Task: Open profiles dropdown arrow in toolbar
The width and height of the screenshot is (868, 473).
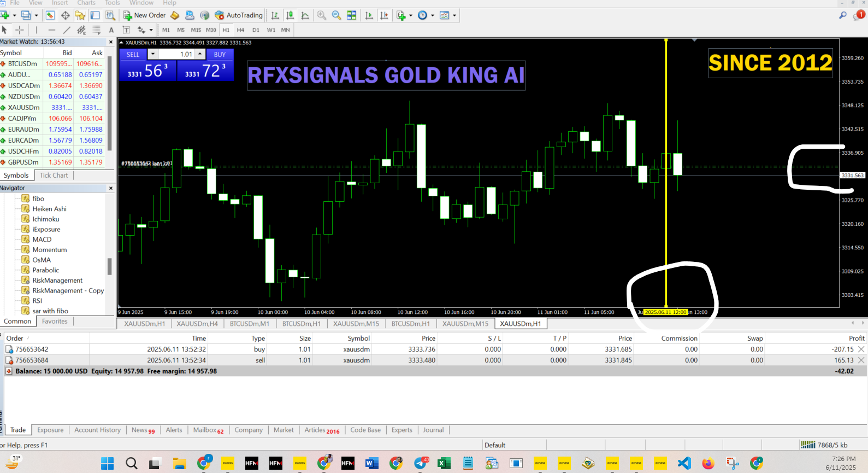Action: pyautogui.click(x=36, y=15)
